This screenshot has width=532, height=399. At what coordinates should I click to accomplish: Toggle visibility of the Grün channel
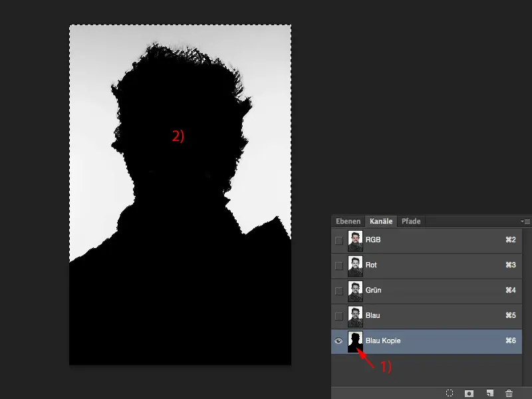click(338, 291)
